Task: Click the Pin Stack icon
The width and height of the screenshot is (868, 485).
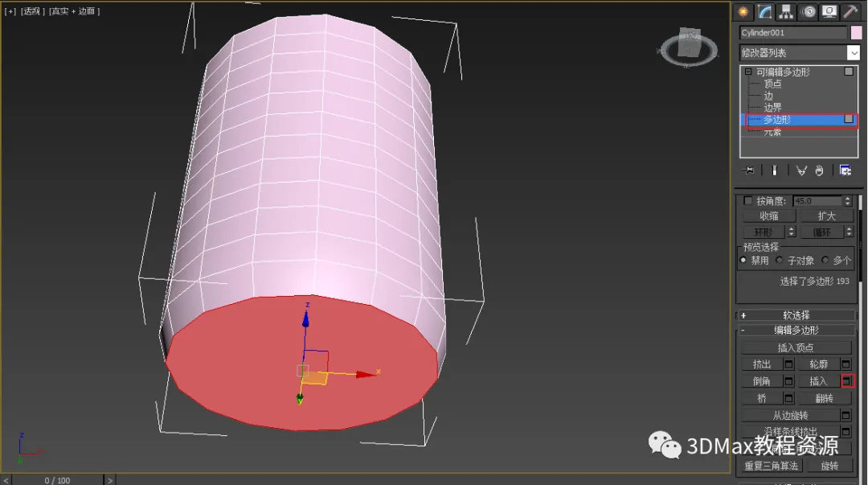Action: pyautogui.click(x=748, y=171)
